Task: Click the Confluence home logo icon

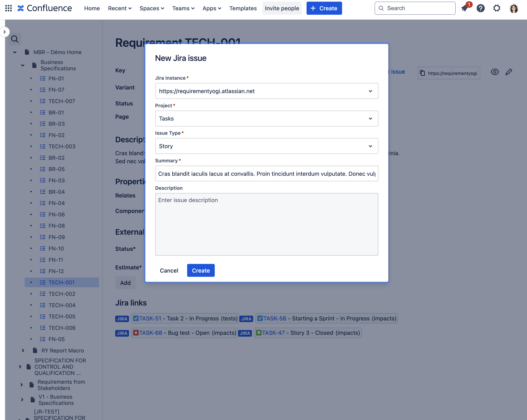Action: click(20, 8)
